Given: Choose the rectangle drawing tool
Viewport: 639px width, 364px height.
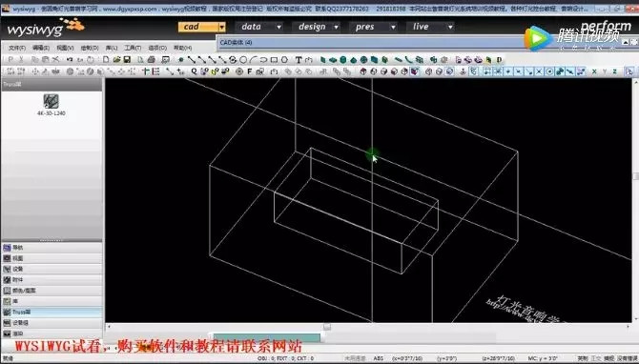Looking at the screenshot, I should 275,60.
